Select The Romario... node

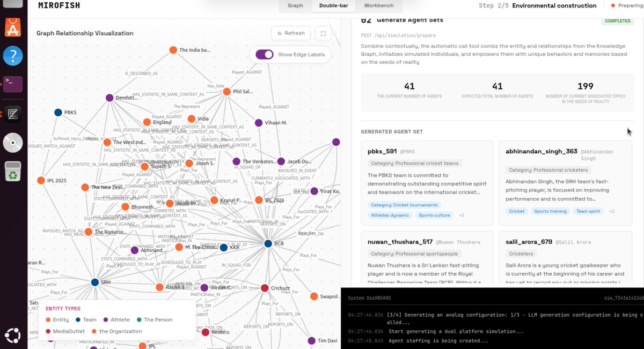89,232
